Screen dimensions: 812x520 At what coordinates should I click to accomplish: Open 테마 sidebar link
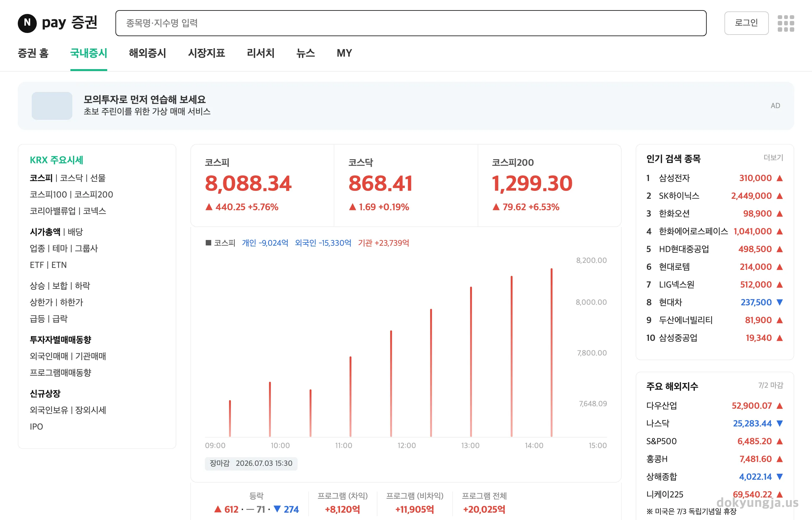60,249
